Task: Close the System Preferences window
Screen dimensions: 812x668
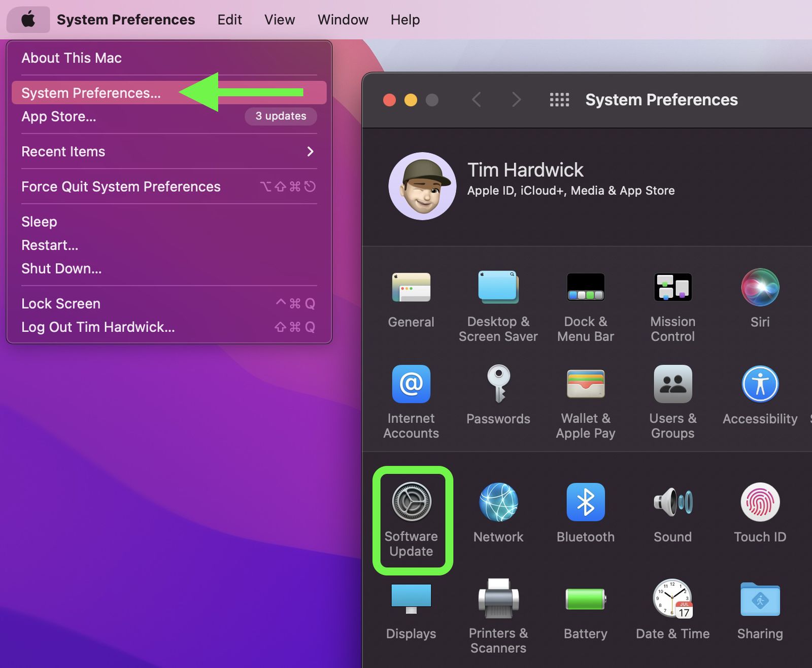Action: pyautogui.click(x=389, y=100)
